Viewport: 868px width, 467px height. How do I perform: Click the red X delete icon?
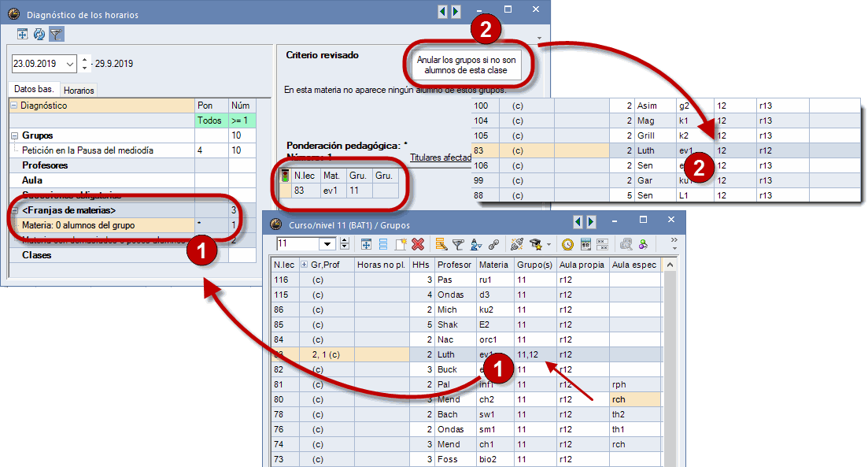pyautogui.click(x=418, y=244)
